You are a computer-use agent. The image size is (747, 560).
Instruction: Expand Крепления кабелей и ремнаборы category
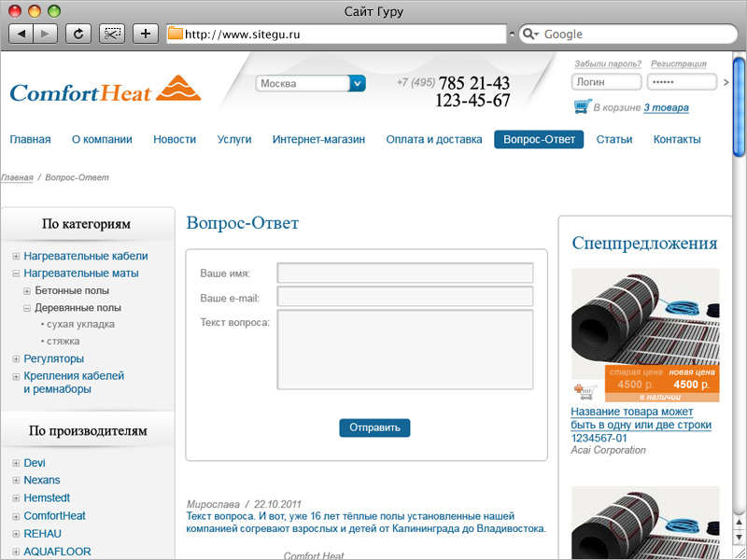16,377
